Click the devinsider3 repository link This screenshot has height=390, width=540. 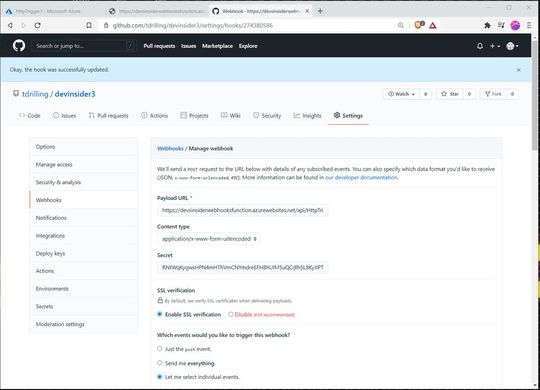click(75, 94)
